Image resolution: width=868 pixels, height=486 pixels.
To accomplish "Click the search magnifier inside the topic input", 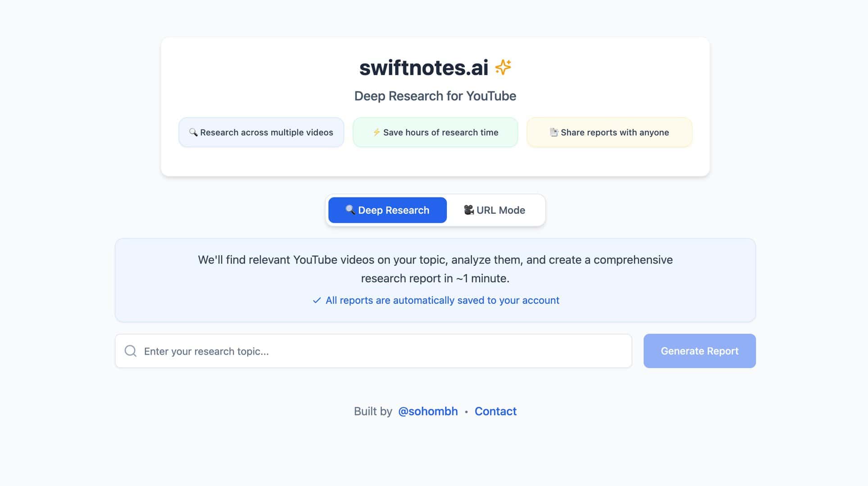I will (x=130, y=351).
